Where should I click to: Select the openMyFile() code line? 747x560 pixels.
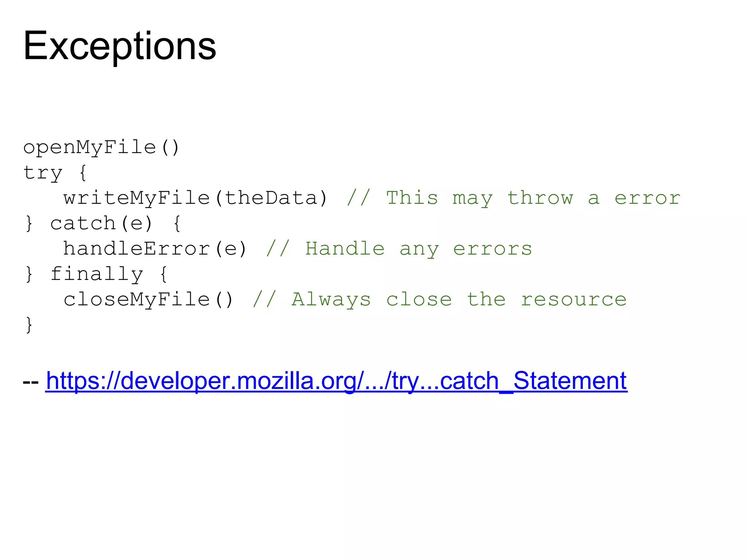pos(101,148)
